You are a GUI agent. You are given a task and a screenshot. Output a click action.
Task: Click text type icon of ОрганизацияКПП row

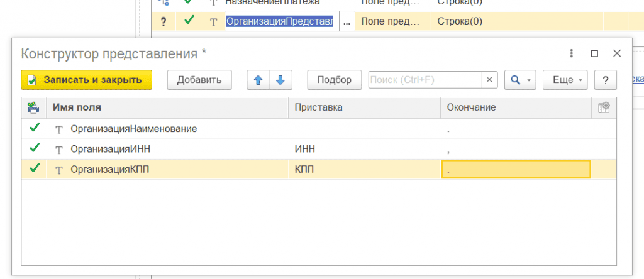click(x=59, y=170)
